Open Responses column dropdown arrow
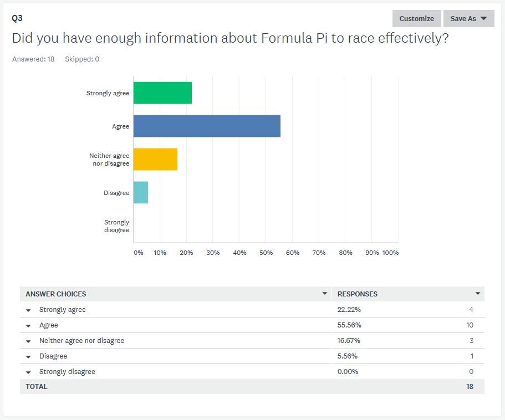505x420 pixels. (x=478, y=294)
